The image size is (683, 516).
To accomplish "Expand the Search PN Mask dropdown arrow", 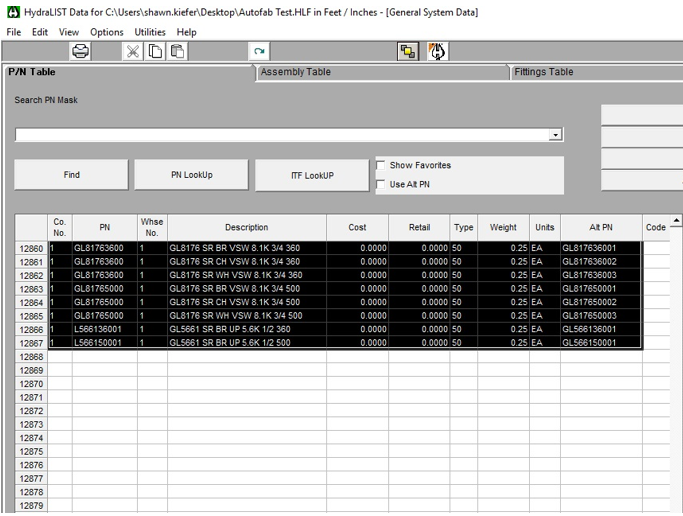I will click(x=555, y=135).
